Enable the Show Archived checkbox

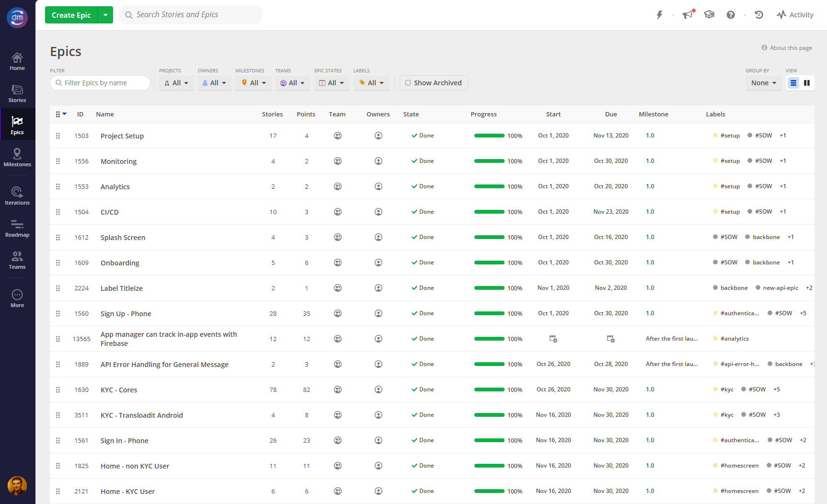tap(408, 83)
